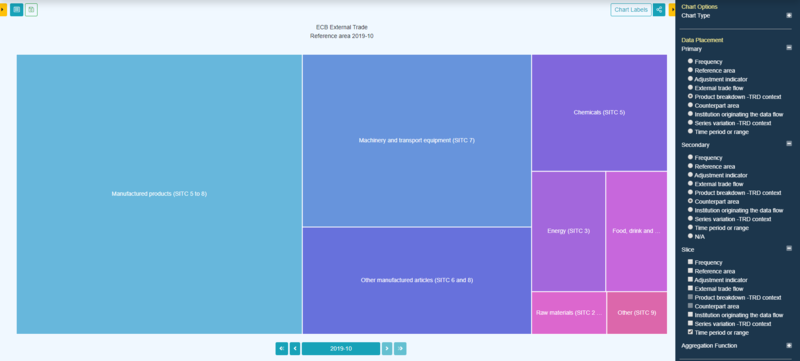Select Institution originating the data flow as Primary

click(690, 114)
